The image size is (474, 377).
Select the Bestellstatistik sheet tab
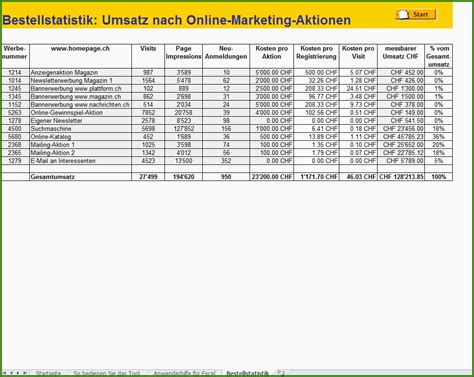coord(247,373)
